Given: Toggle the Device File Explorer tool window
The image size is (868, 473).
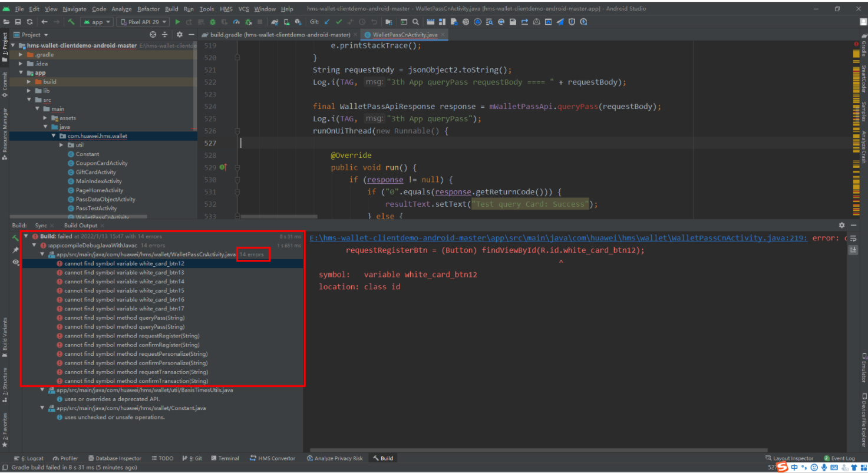Looking at the screenshot, I should [863, 419].
